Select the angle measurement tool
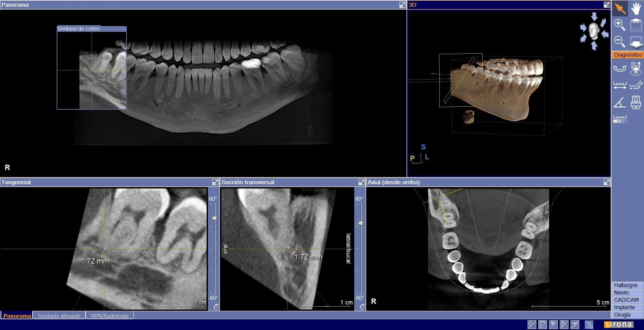644x330 pixels. (620, 102)
